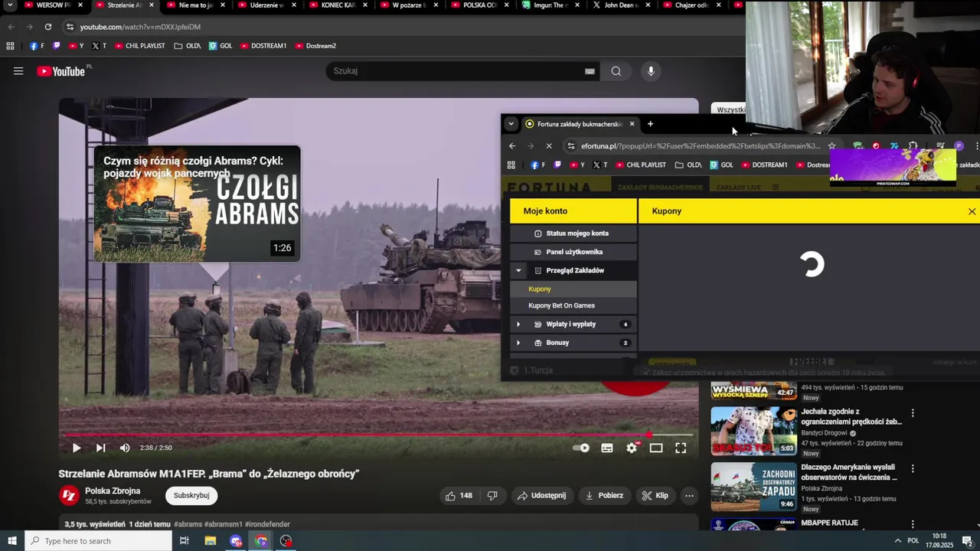
Task: Toggle the autoplay switch in player
Action: tap(582, 448)
